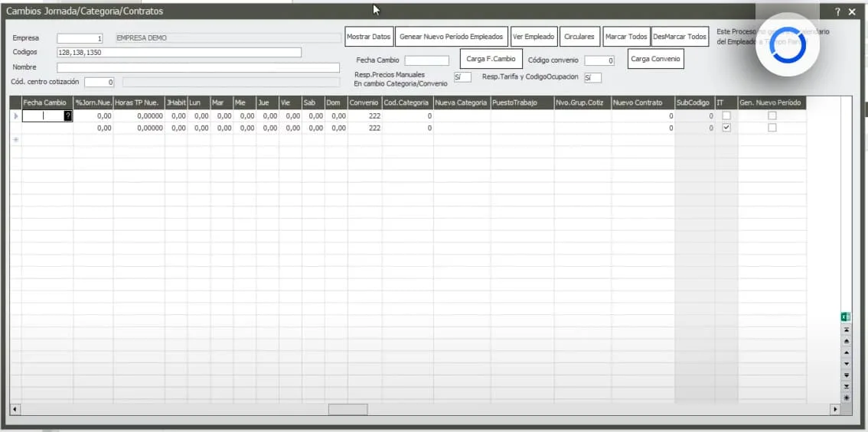Toggle IT checkbox in first row
Viewport: 868px width, 432px height.
pyautogui.click(x=726, y=115)
